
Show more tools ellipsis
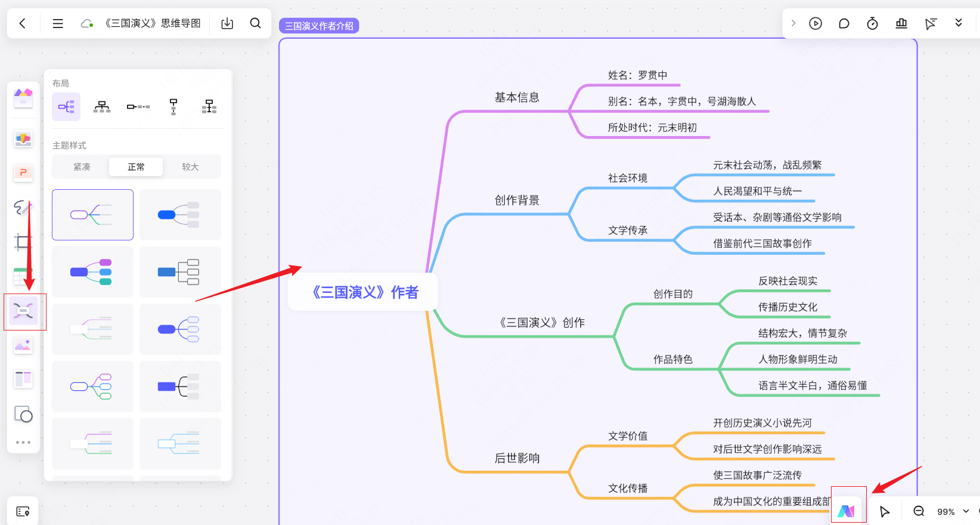pyautogui.click(x=23, y=443)
